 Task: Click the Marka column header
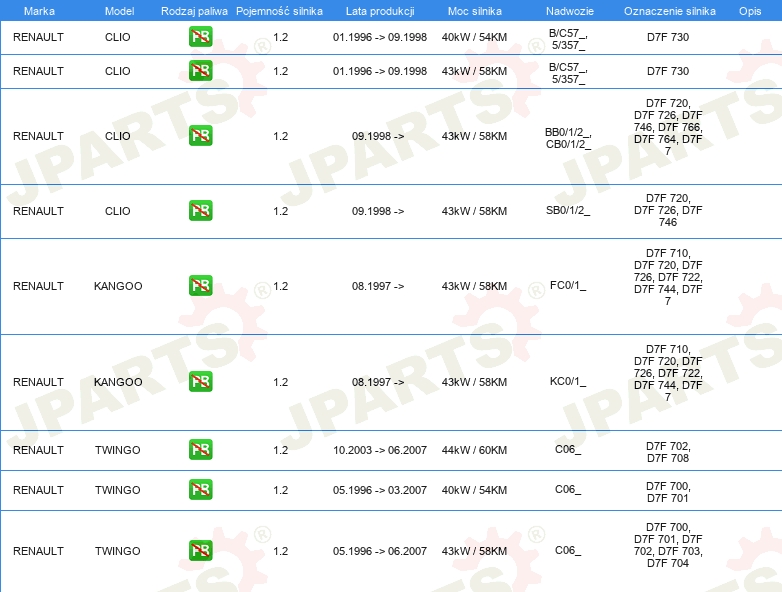click(x=39, y=11)
